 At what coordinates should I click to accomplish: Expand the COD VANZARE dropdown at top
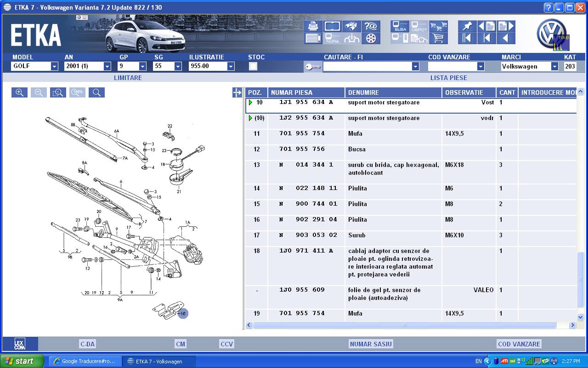tap(481, 67)
